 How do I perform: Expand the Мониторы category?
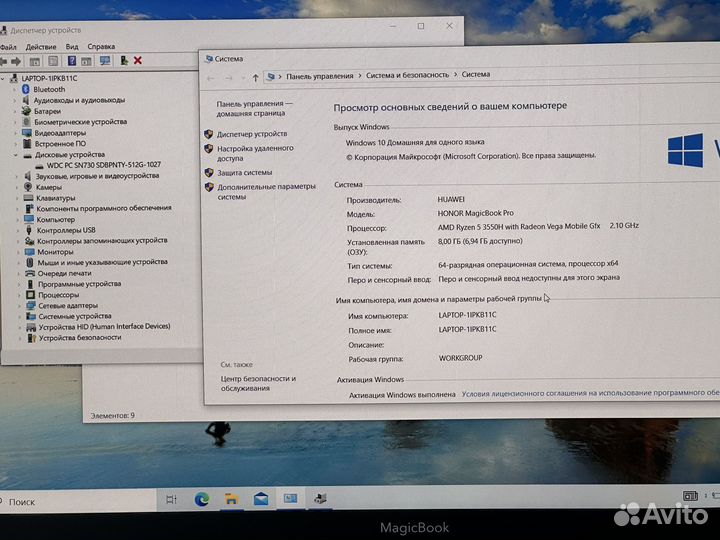click(x=18, y=252)
